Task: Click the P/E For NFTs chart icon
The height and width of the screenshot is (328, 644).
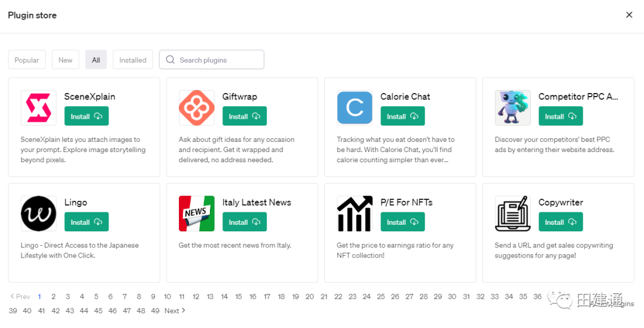Action: coord(354,213)
